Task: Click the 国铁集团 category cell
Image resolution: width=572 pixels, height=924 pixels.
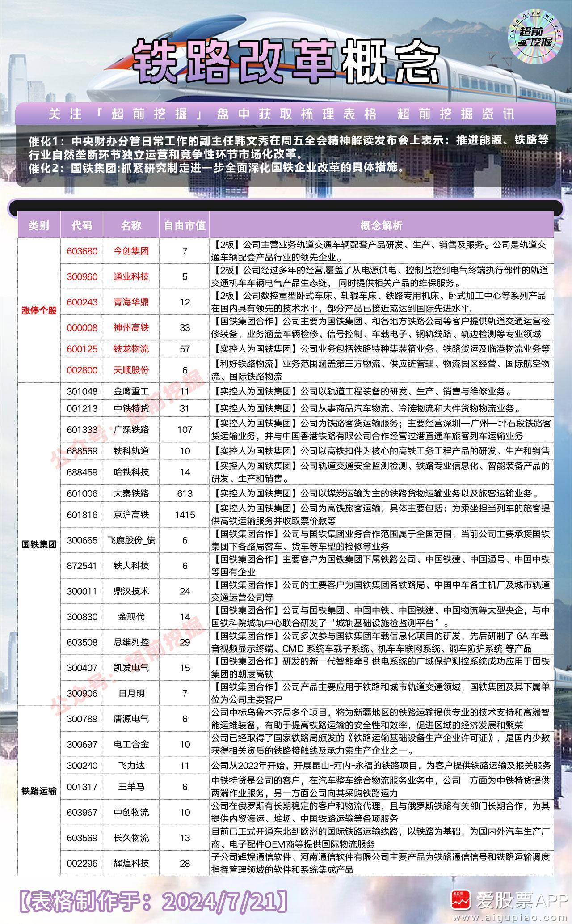Action: pyautogui.click(x=39, y=544)
